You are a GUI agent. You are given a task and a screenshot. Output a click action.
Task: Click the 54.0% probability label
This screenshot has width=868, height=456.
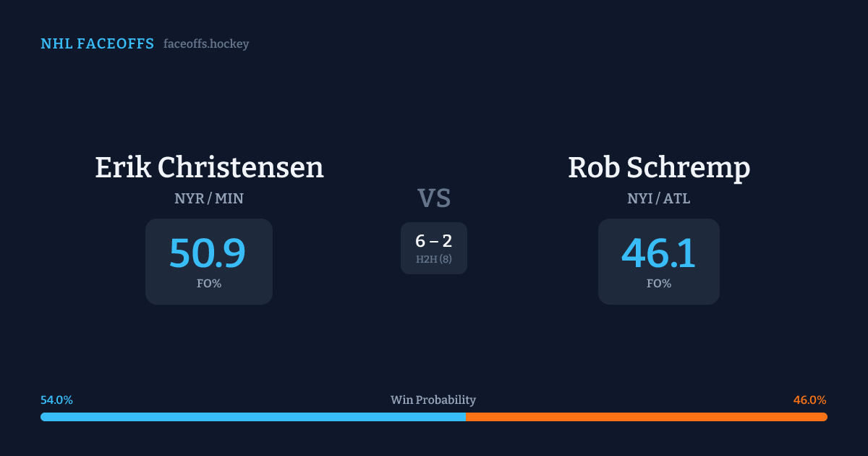tap(56, 400)
